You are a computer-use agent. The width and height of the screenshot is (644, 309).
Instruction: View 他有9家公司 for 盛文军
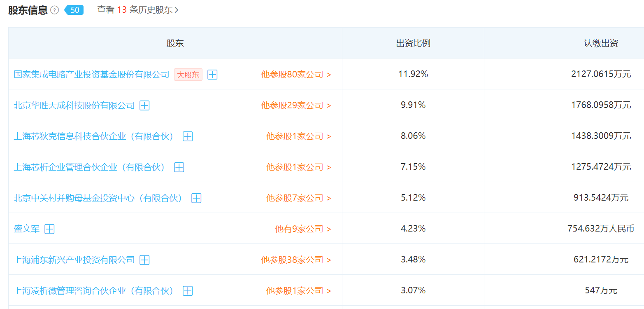pos(302,229)
